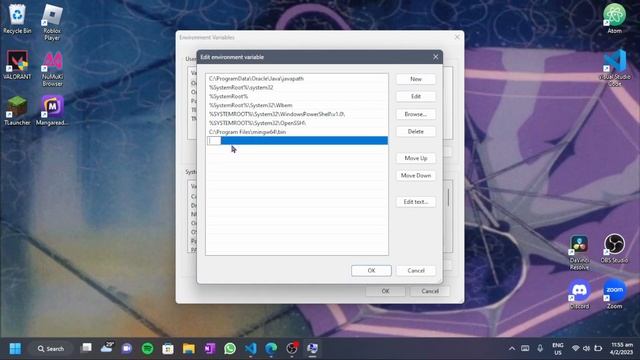
Task: Expand the hidden system tray icons chevron
Action: pyautogui.click(x=511, y=348)
